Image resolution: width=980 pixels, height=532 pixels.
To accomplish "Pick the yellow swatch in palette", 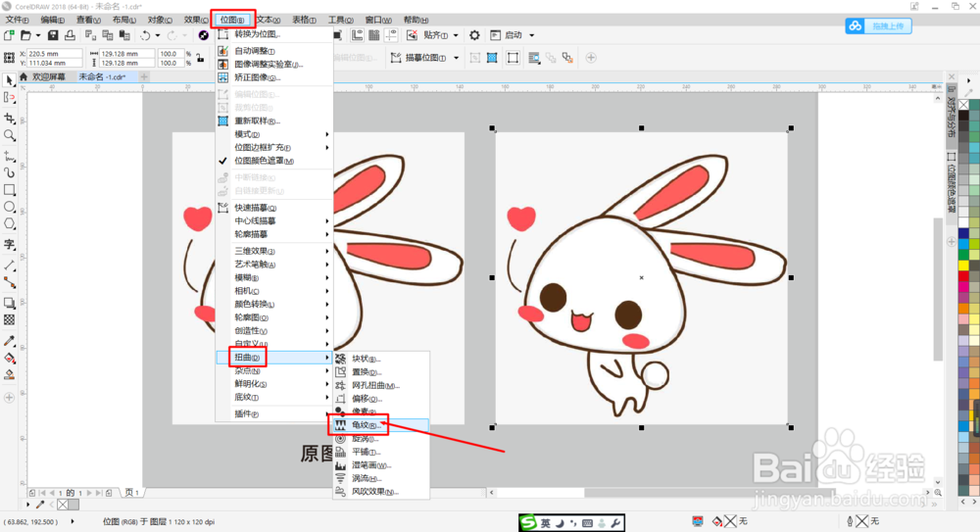I will pyautogui.click(x=963, y=266).
